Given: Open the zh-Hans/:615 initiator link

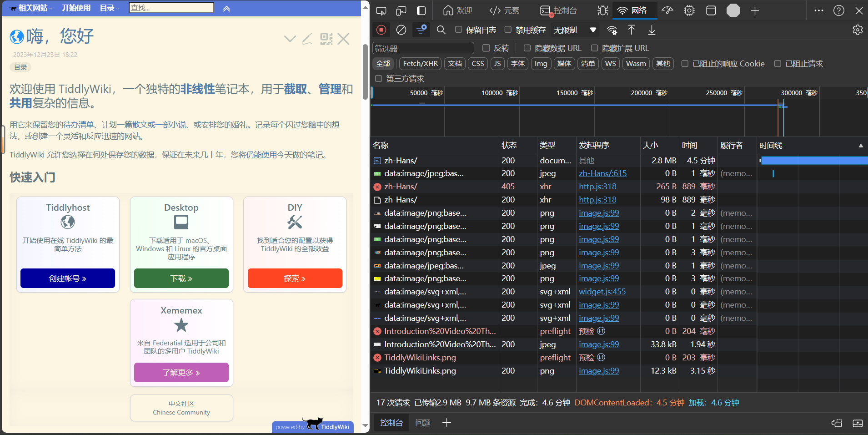Looking at the screenshot, I should pos(602,173).
